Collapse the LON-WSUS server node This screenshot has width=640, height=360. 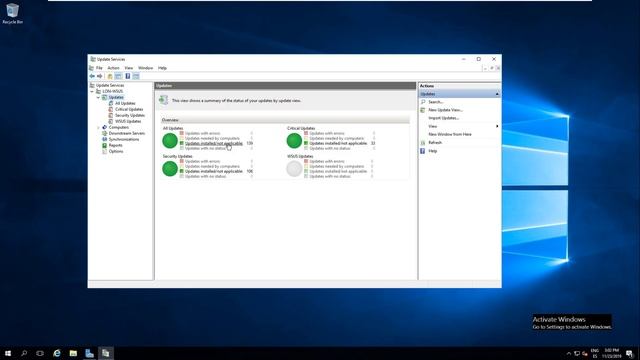(x=92, y=91)
